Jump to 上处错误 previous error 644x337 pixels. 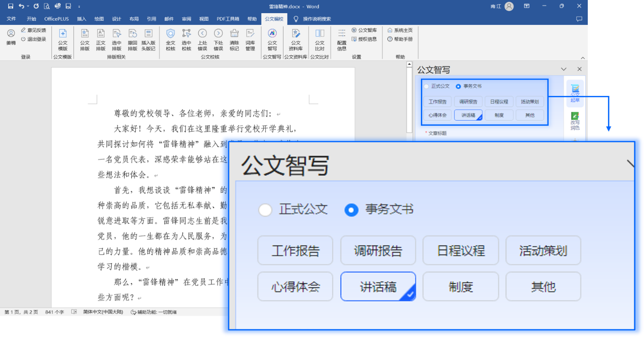(202, 40)
